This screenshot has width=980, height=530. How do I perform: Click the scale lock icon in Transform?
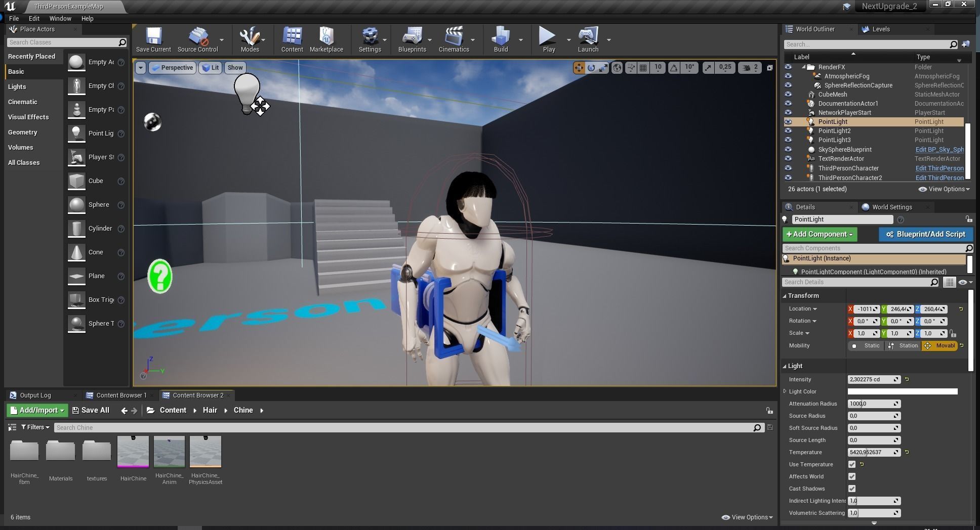pos(953,334)
